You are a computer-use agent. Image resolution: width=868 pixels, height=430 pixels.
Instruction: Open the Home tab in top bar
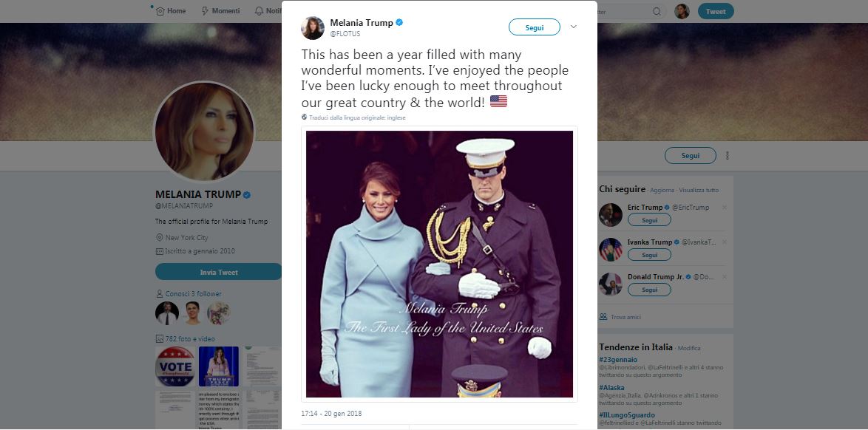(171, 11)
